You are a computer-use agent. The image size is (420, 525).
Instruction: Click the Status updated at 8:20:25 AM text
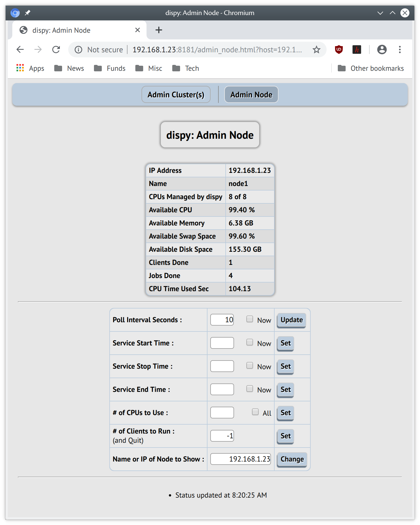point(221,495)
